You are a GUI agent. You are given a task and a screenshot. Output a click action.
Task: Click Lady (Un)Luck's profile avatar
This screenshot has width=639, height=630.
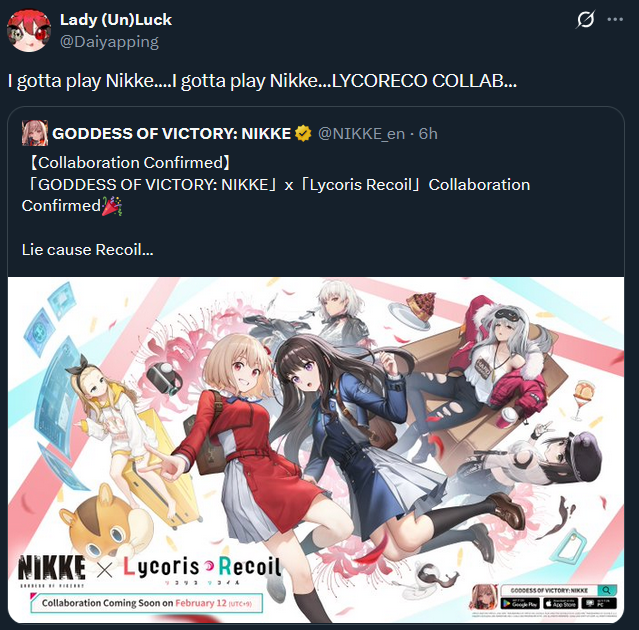pyautogui.click(x=29, y=31)
